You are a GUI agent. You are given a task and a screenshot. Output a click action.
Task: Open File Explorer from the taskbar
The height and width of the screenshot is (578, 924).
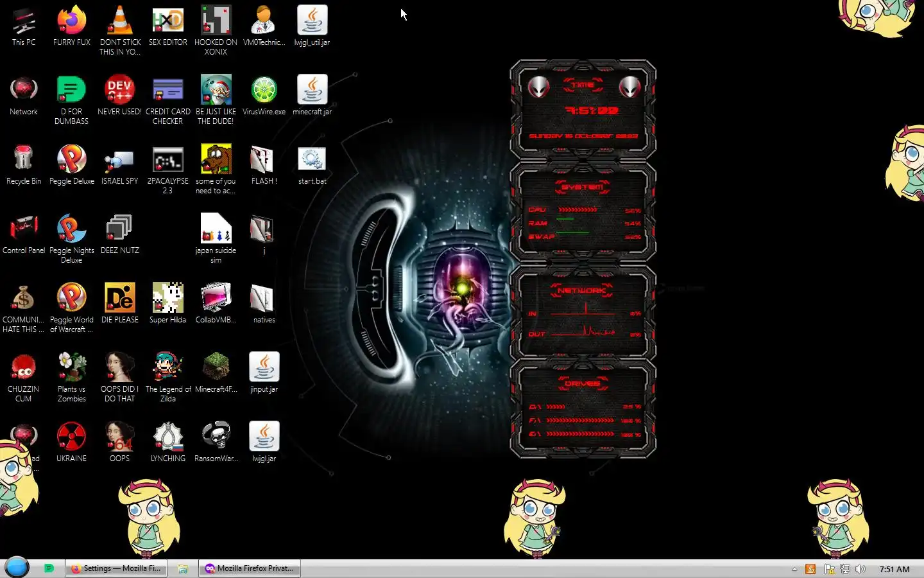click(183, 568)
